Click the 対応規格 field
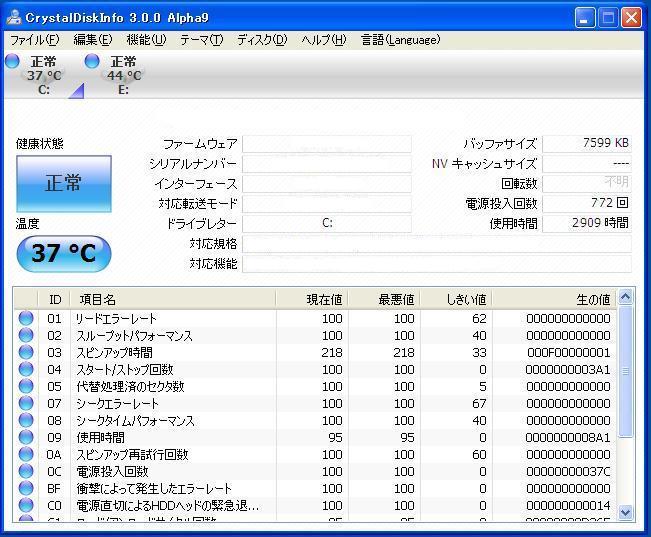 (437, 243)
